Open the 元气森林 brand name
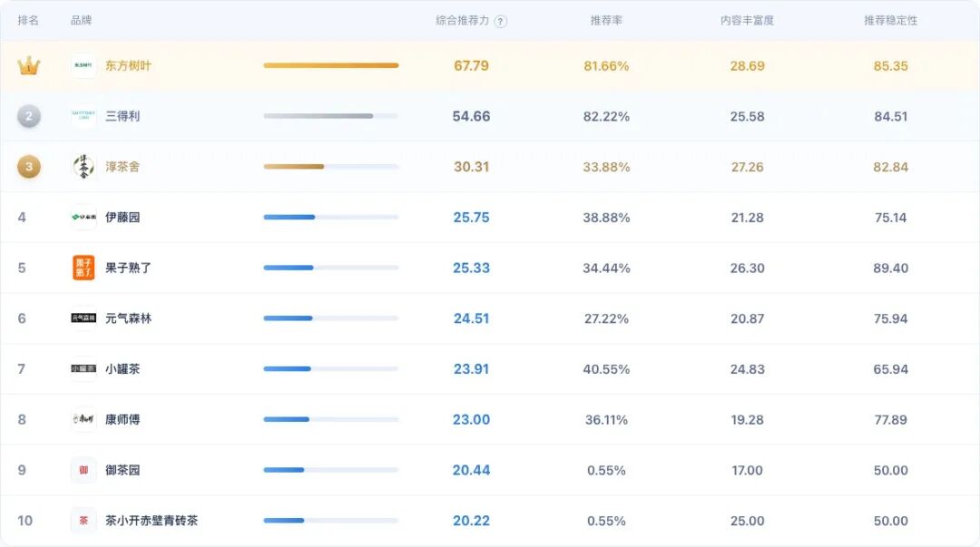The width and height of the screenshot is (980, 547). click(128, 318)
